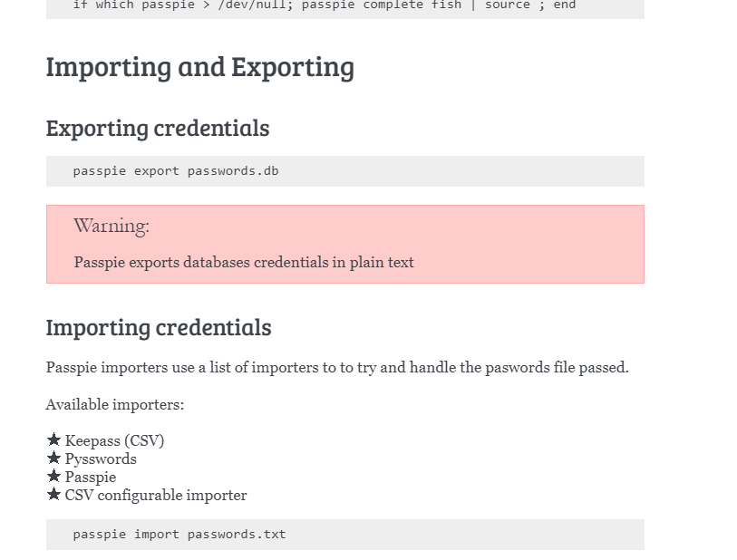Viewport: 737px width, 560px height.
Task: Click the star bullet next to Pysswords
Action: point(53,459)
